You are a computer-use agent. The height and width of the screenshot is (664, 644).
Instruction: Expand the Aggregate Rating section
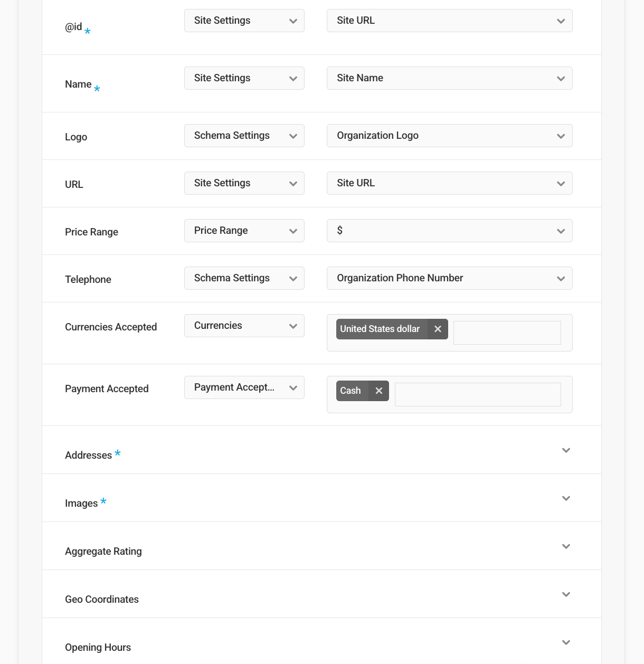(x=566, y=546)
